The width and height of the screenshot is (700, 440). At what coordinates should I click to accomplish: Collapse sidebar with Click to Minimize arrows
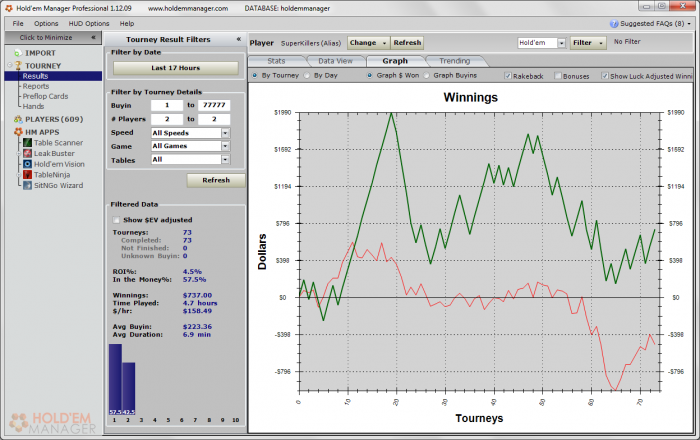[x=93, y=37]
